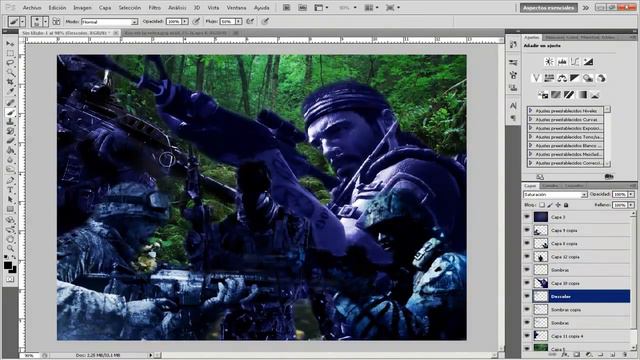Add a Channel Mixer adjustment
The image size is (640, 360).
(x=601, y=78)
